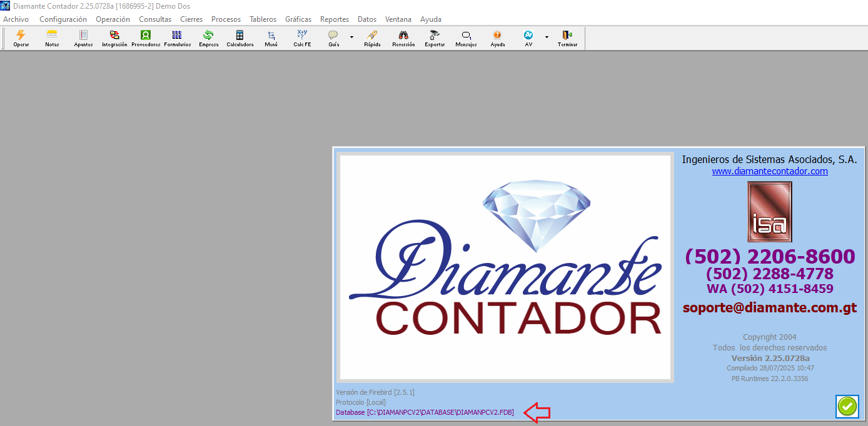The width and height of the screenshot is (868, 426).
Task: Click Terminar to exit the application
Action: [567, 38]
